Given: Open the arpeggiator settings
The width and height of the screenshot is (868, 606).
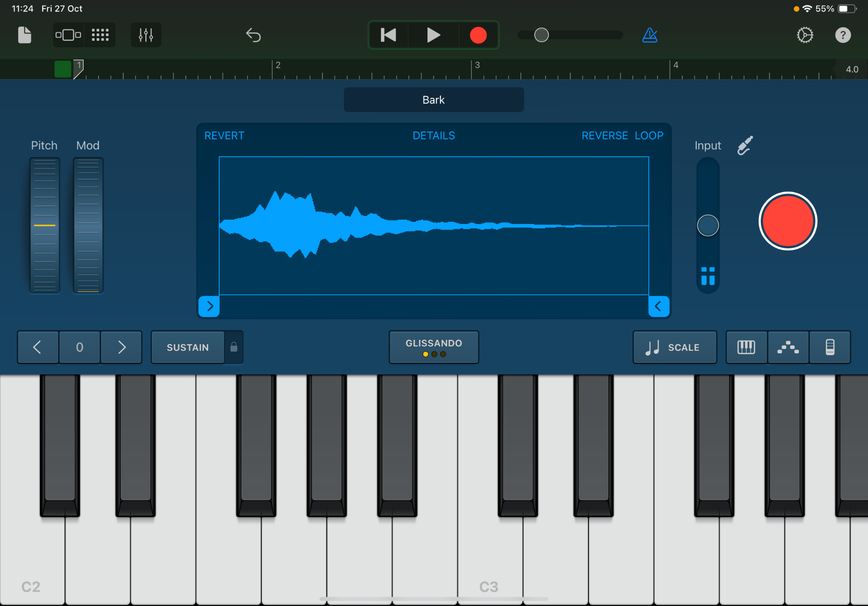Looking at the screenshot, I should (x=788, y=347).
